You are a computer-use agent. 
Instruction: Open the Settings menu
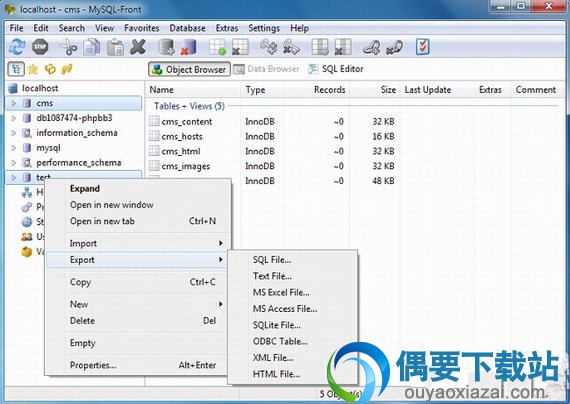(264, 28)
